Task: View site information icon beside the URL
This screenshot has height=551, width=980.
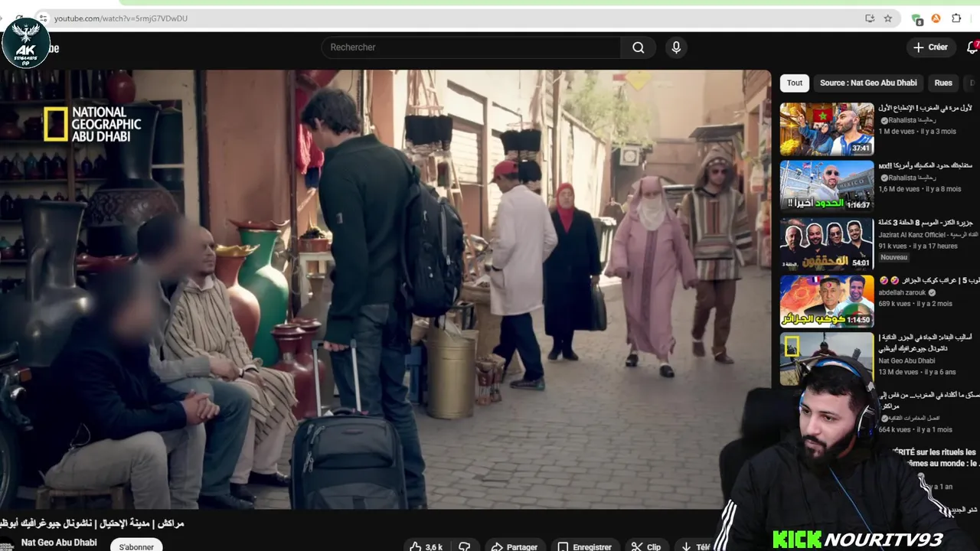Action: click(x=42, y=18)
